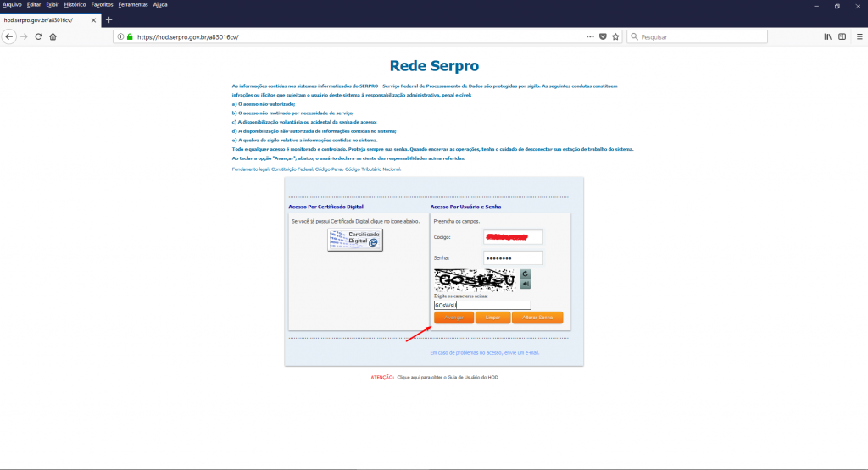Play the captcha audio
The image size is (868, 470).
[x=526, y=284]
